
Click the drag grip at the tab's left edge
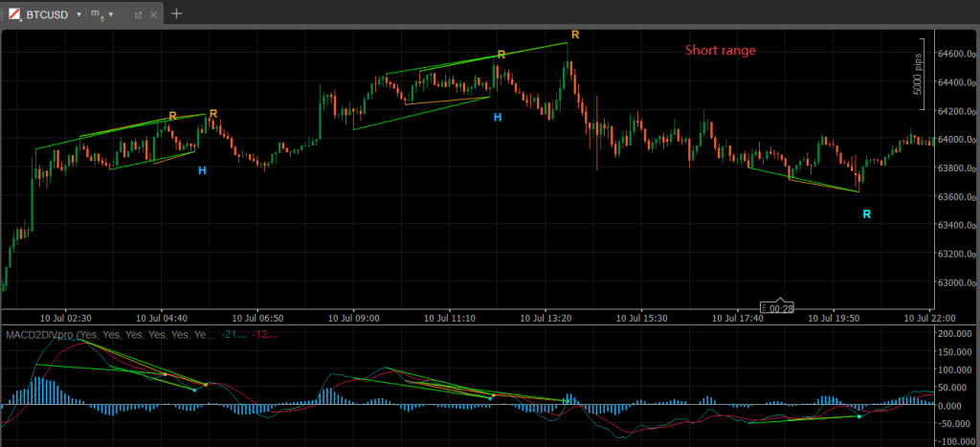pos(3,13)
